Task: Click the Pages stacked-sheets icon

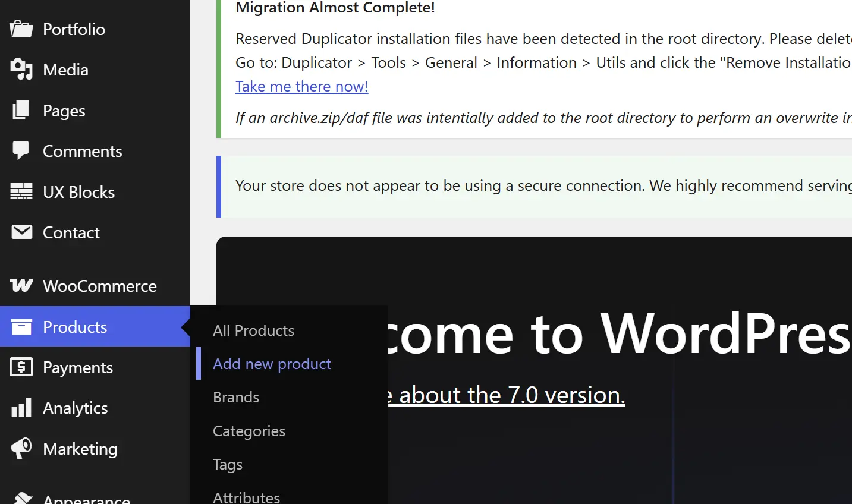Action: pyautogui.click(x=21, y=111)
